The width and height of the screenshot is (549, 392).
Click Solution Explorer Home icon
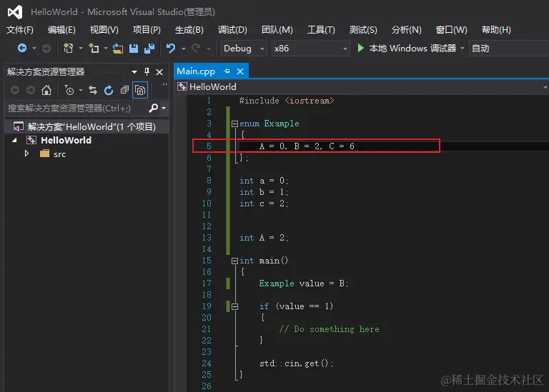[x=46, y=90]
